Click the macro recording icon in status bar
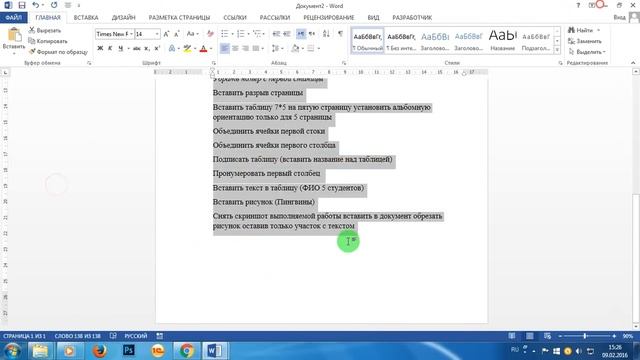 160,336
